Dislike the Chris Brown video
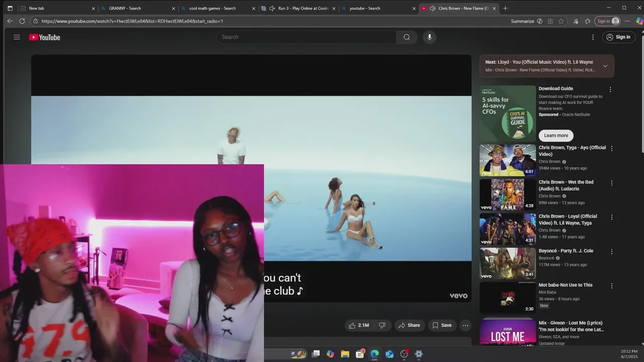 382,325
